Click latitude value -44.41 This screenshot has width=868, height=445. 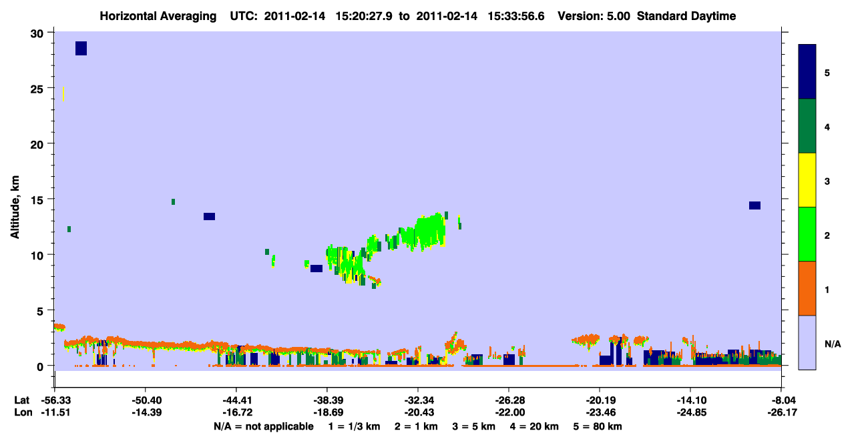click(236, 400)
